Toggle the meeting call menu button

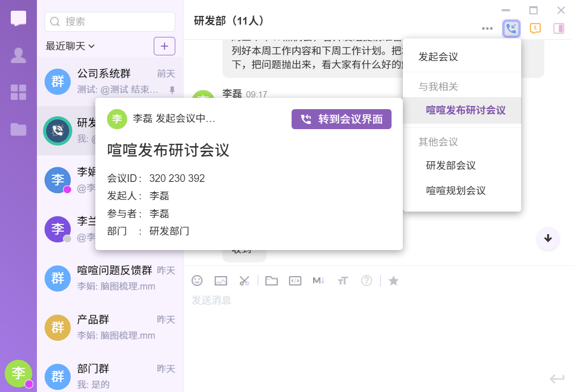[x=511, y=28]
